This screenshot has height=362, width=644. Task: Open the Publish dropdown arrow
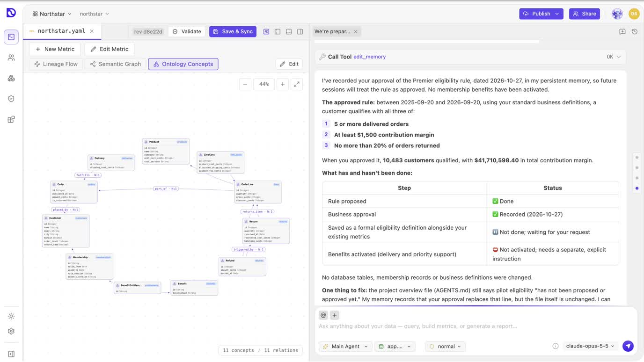click(x=557, y=14)
